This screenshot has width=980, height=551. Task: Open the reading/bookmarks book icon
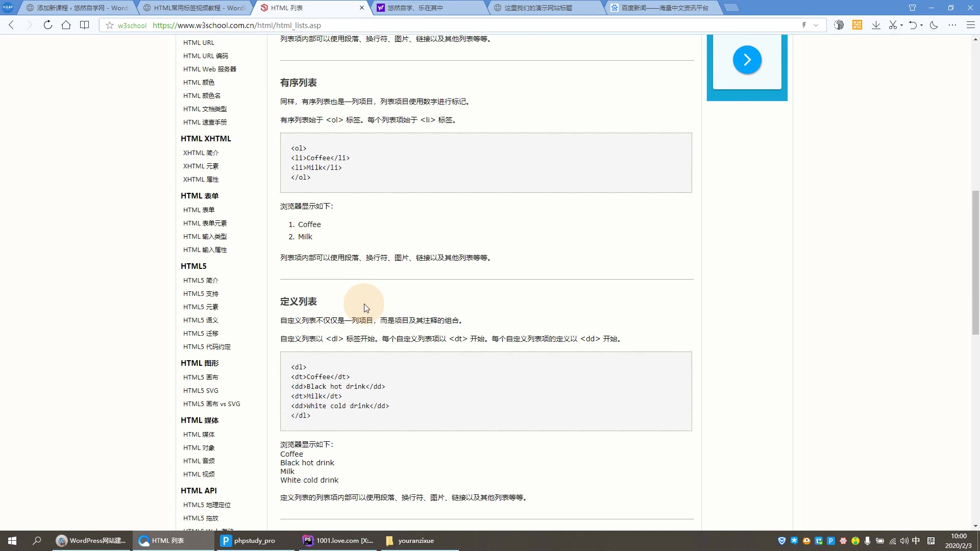(84, 25)
